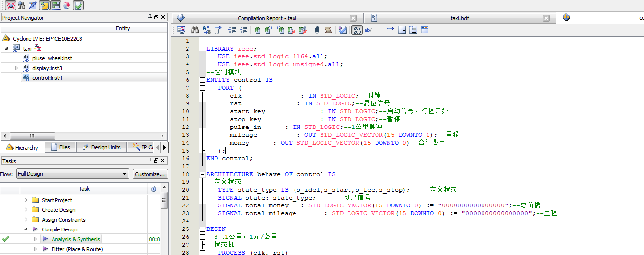The image size is (644, 255).
Task: Toggle line numbers display button
Action: point(357,30)
